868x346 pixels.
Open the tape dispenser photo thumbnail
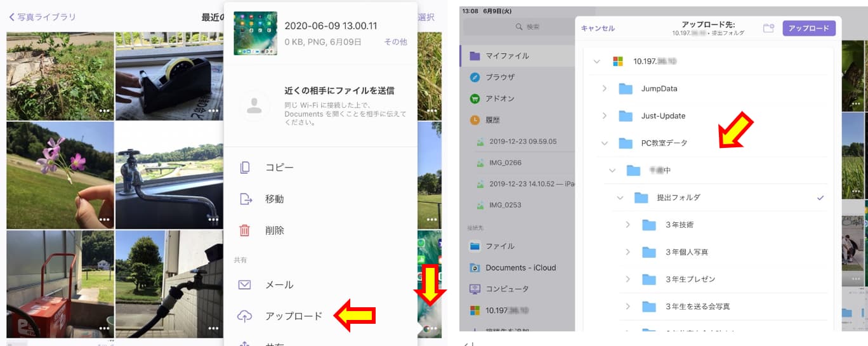pyautogui.click(x=169, y=76)
